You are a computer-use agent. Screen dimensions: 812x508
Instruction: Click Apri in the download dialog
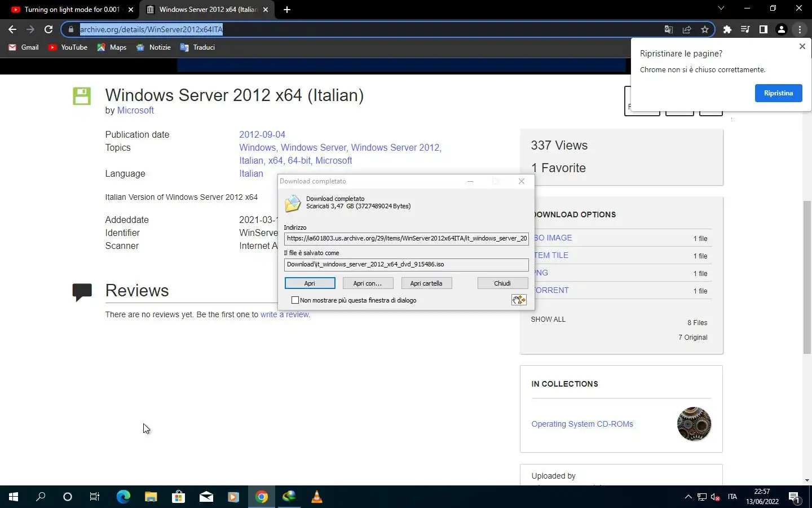pos(310,283)
